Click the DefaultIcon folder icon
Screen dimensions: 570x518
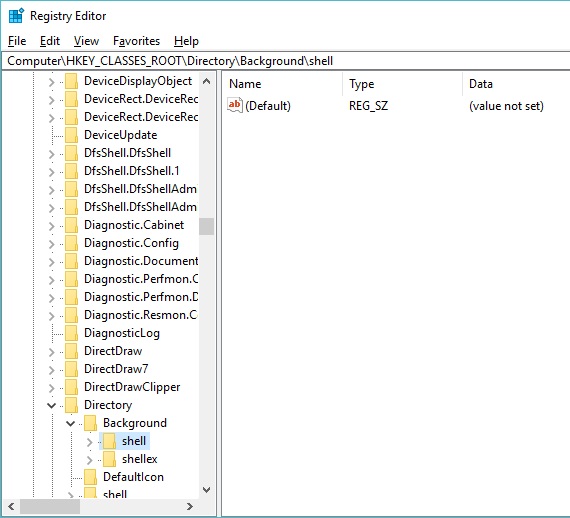click(90, 477)
